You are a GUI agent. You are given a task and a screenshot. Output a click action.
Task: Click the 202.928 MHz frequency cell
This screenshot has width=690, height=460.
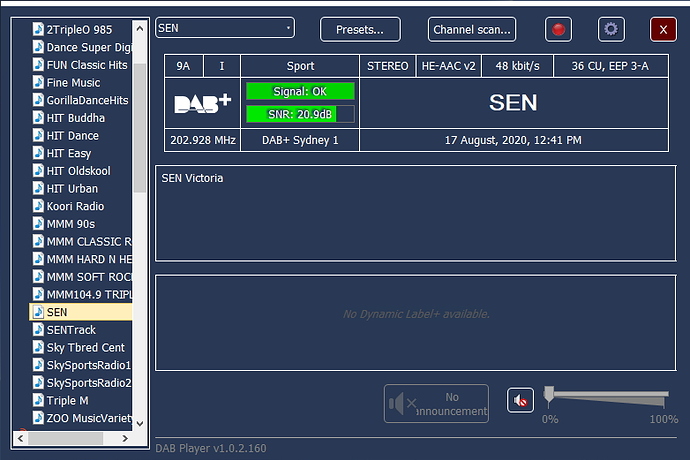pos(203,140)
